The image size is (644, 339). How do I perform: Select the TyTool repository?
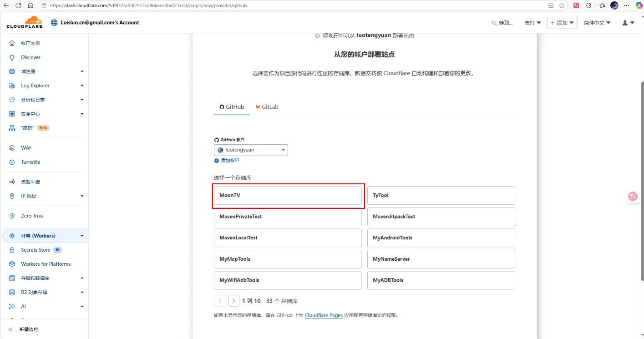pyautogui.click(x=441, y=195)
